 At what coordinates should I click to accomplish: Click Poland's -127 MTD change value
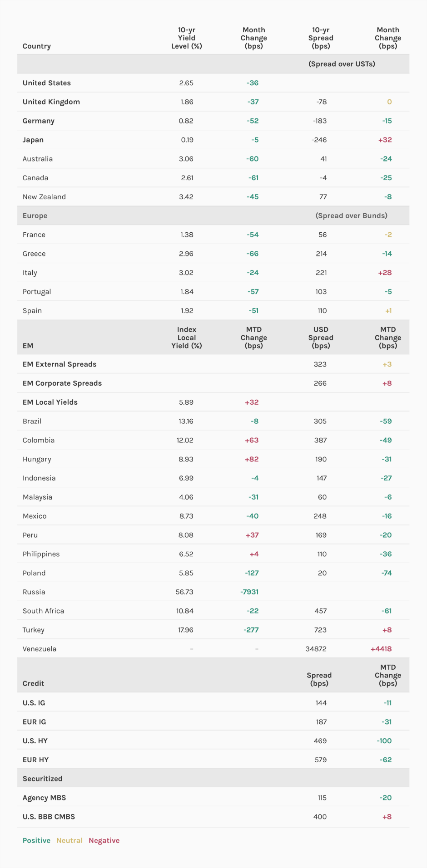[x=252, y=573]
